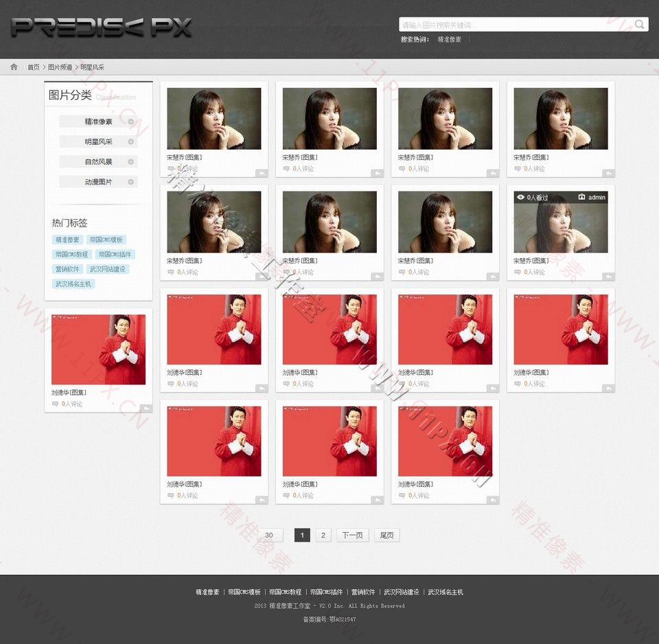The width and height of the screenshot is (659, 644).
Task: Click the 帝国CMS插件 hot tag
Action: (x=115, y=254)
